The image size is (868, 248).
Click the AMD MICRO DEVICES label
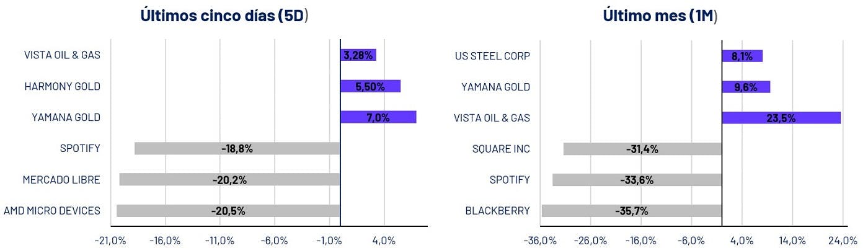pyautogui.click(x=52, y=211)
